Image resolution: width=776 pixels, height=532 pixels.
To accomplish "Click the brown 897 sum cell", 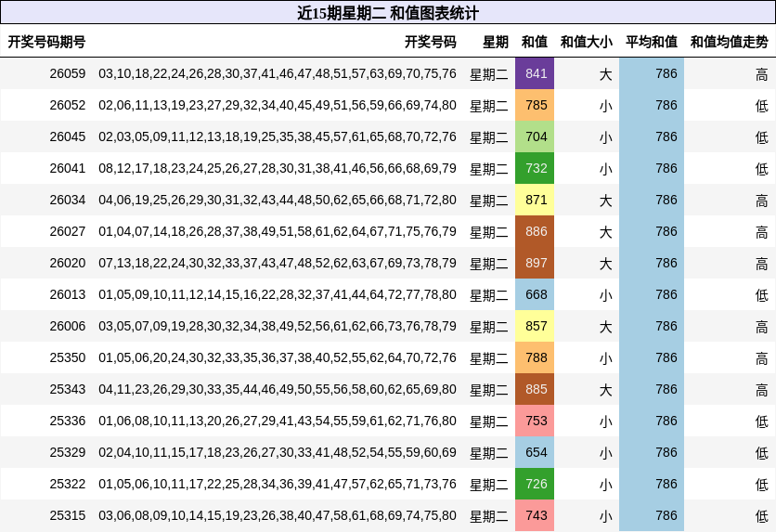I will pyautogui.click(x=535, y=264).
